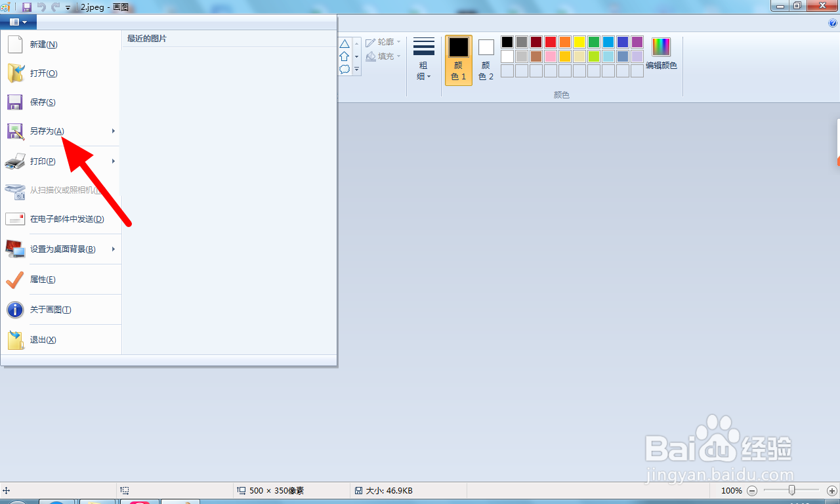Expand the 设置为桌面背景 submenu arrow
Screen dimensions: 840x504
(x=114, y=249)
